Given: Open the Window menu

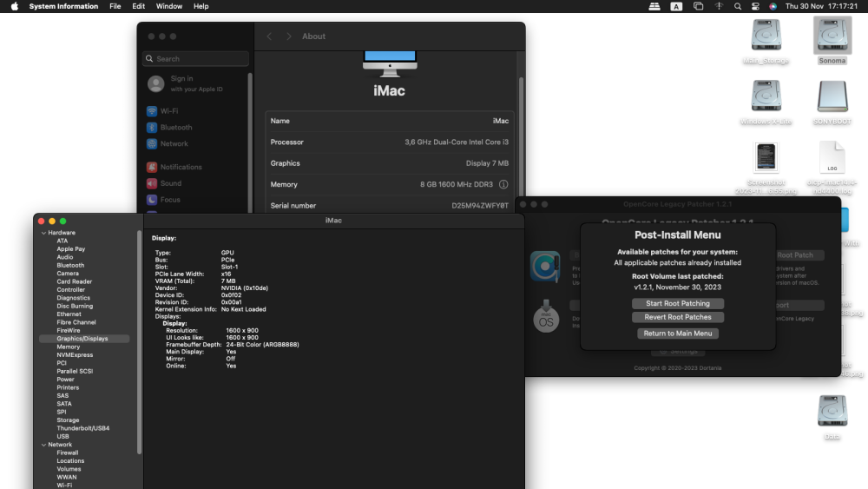Looking at the screenshot, I should 169,6.
